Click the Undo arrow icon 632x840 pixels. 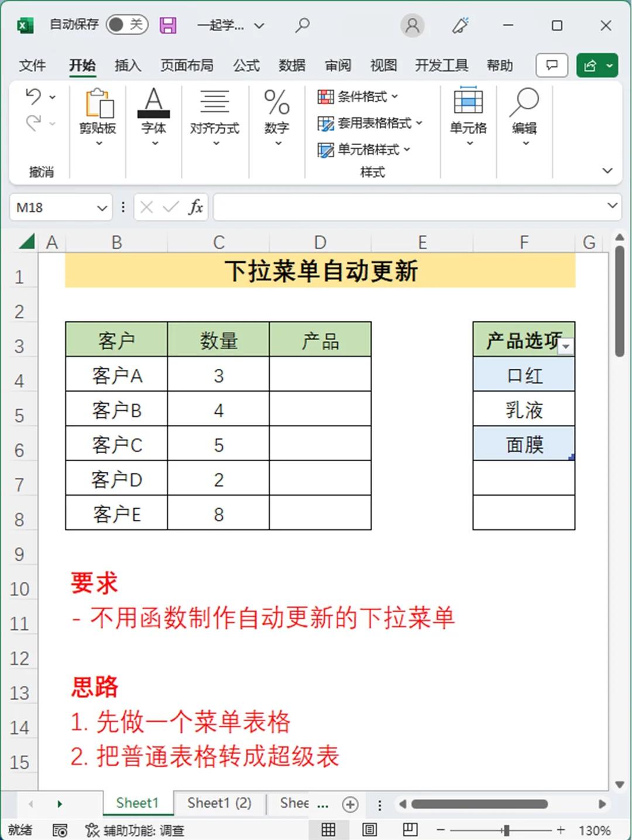click(33, 97)
